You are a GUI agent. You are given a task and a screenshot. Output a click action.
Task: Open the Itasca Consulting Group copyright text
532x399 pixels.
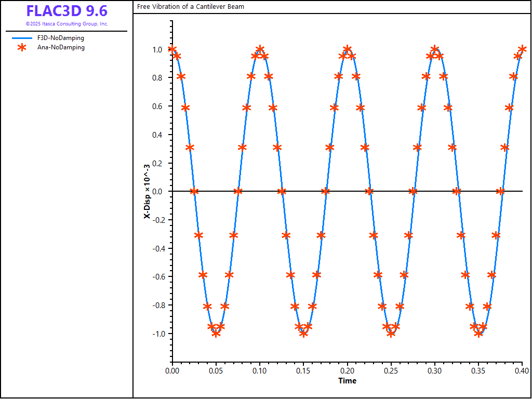pyautogui.click(x=66, y=24)
